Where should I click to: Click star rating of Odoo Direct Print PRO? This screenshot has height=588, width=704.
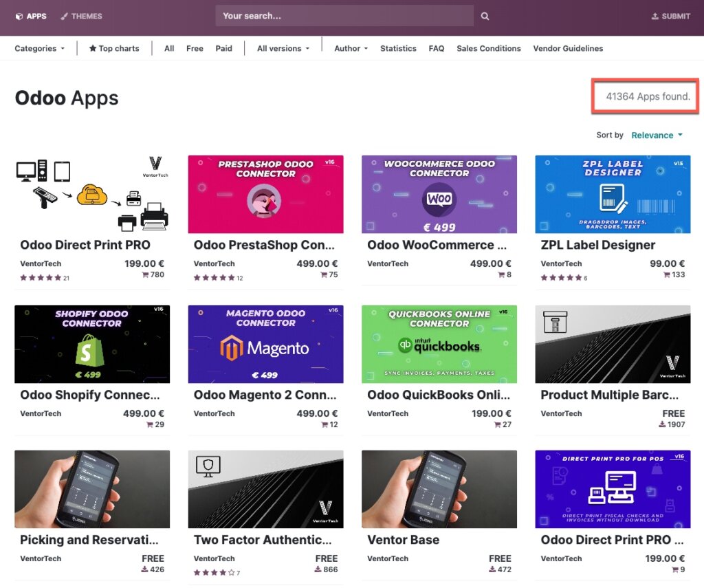[x=41, y=278]
